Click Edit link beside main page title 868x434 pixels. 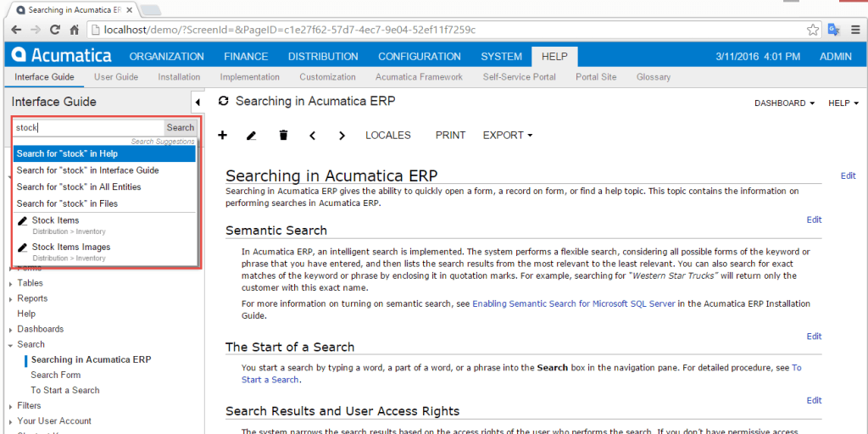click(x=848, y=176)
